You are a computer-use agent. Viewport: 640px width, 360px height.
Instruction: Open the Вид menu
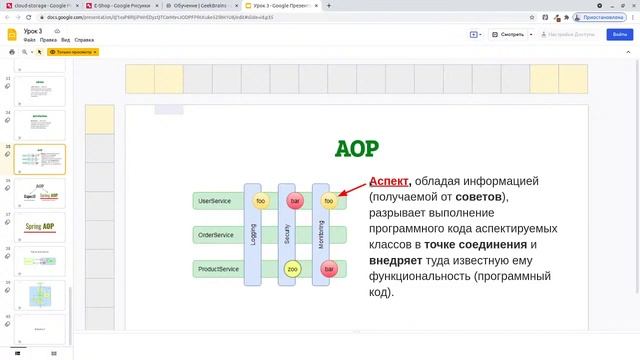point(65,40)
